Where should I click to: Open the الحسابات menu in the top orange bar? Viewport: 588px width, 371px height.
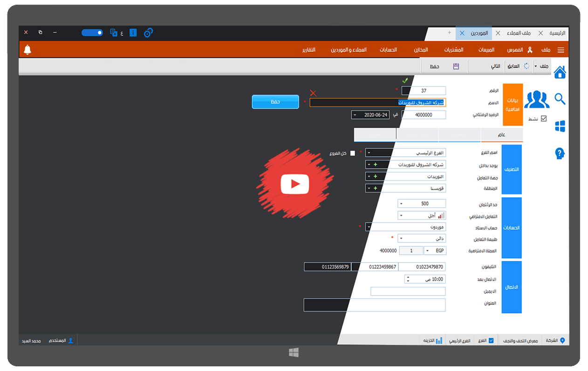(388, 50)
